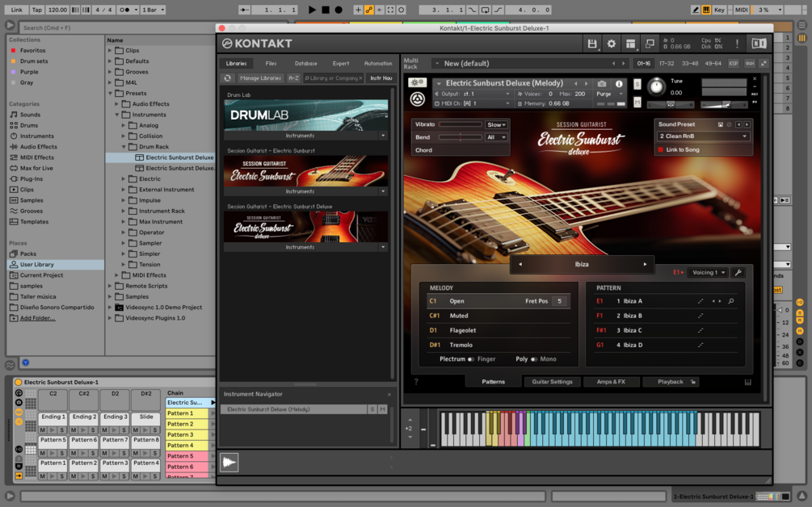Image resolution: width=812 pixels, height=507 pixels.
Task: Open Kontakt save/load files menu
Action: (x=592, y=44)
